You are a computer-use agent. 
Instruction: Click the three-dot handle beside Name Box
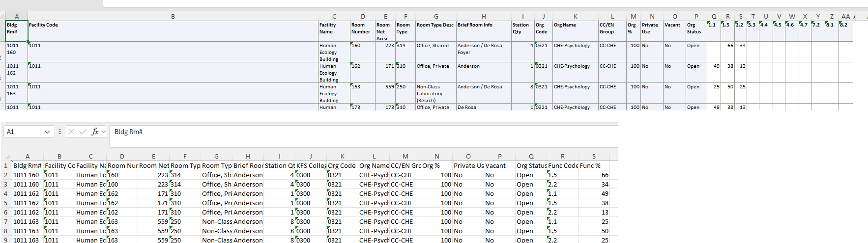point(60,132)
